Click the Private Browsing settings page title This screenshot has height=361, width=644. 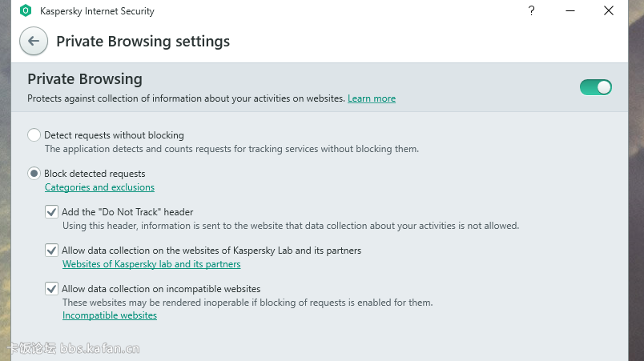click(x=143, y=42)
